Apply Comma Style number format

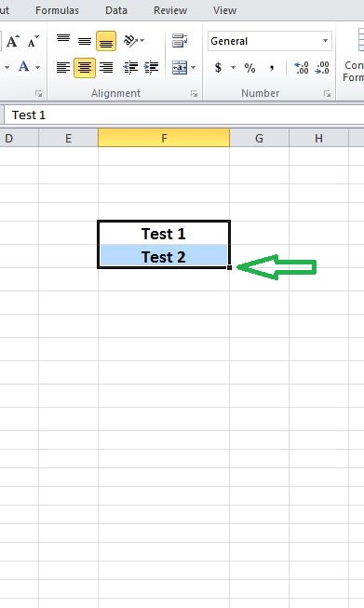pyautogui.click(x=272, y=68)
